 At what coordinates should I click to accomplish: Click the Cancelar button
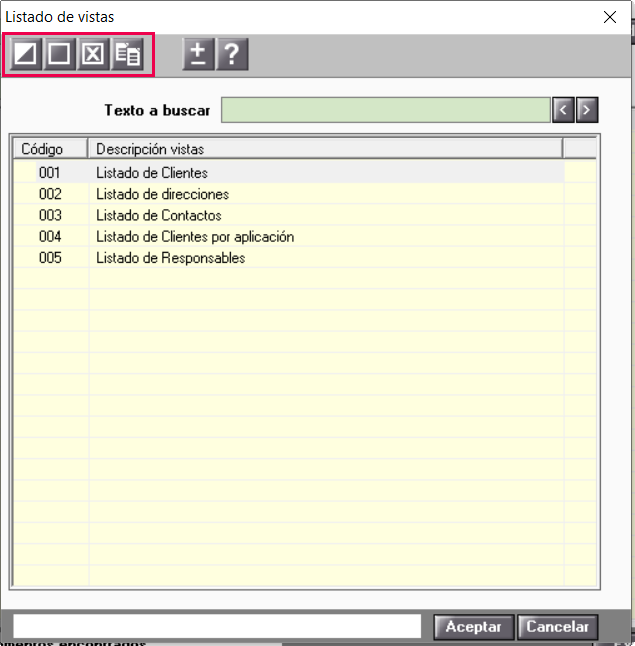558,627
